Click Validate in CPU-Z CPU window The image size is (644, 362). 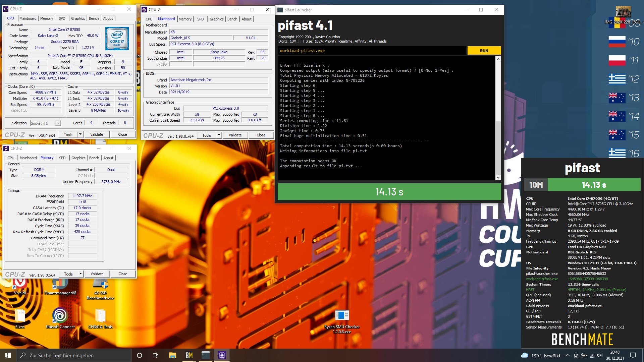[97, 134]
